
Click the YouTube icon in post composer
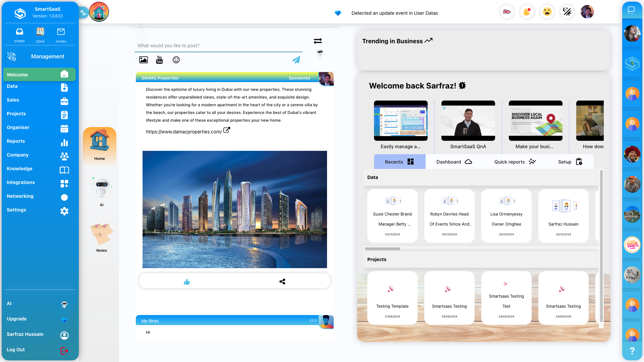pos(160,60)
